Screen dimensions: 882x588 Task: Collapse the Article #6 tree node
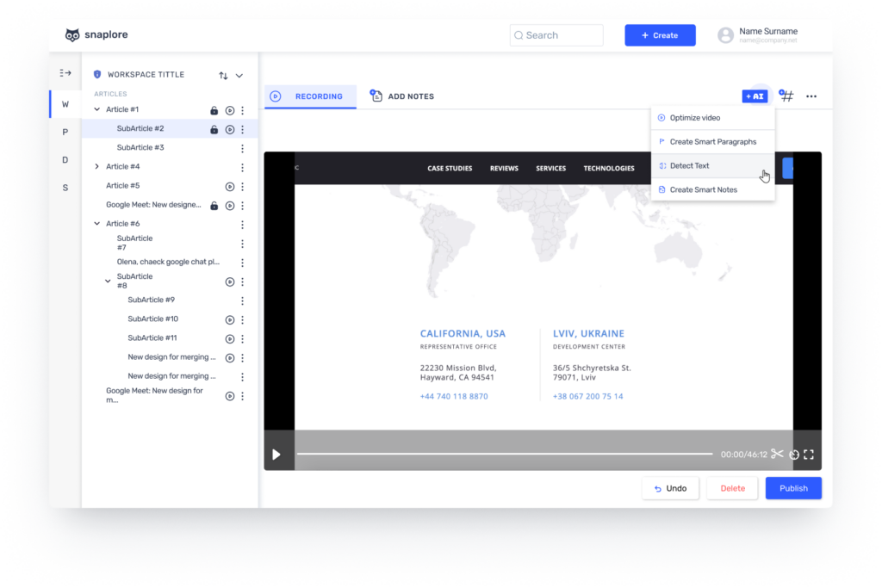pos(96,224)
